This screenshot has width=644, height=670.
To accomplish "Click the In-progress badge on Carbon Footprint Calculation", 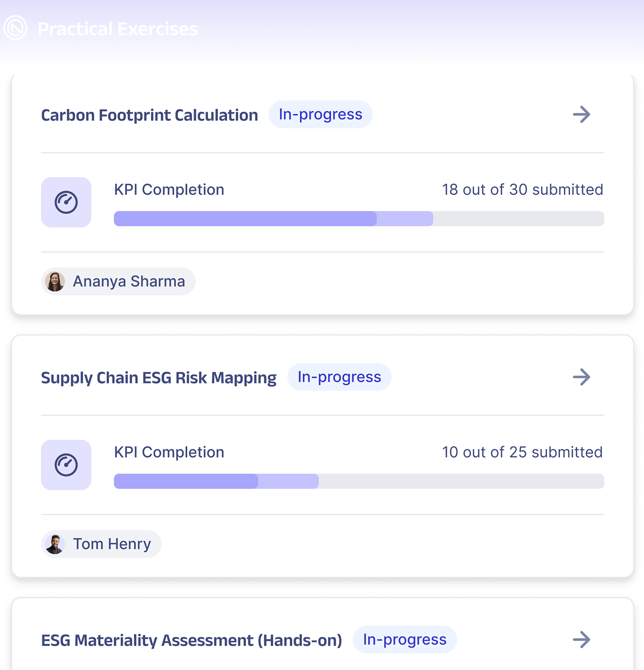I will (320, 115).
